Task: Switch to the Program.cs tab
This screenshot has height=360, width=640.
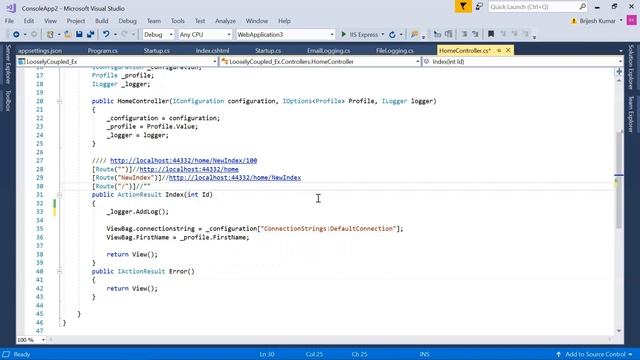Action: 102,51
